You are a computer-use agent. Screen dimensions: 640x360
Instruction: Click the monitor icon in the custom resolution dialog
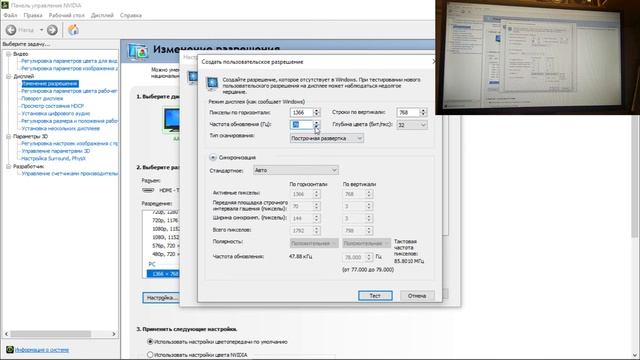click(x=212, y=83)
